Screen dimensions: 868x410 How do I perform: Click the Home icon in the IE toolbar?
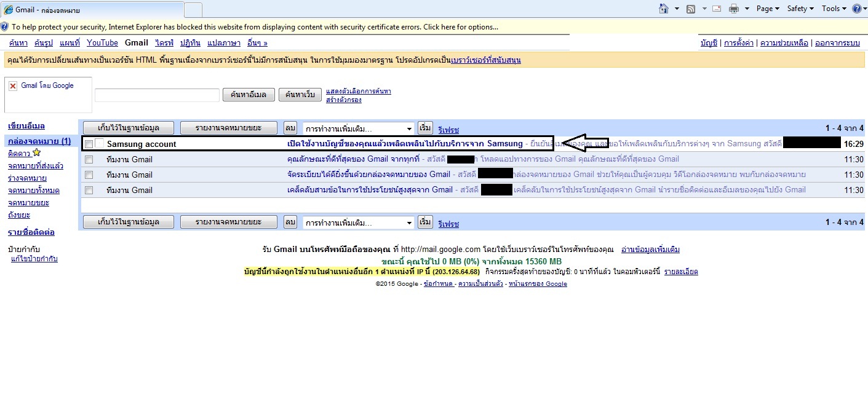664,9
